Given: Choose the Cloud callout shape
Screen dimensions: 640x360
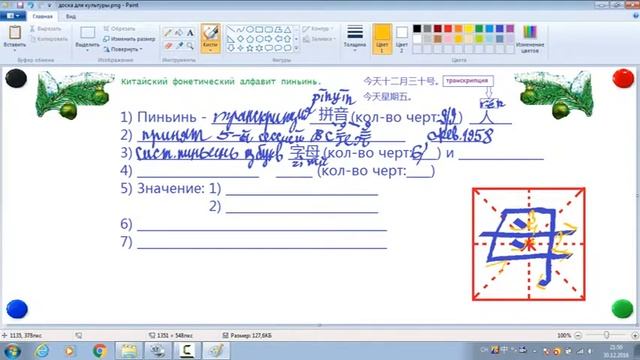Looking at the screenshot, I should 287,48.
